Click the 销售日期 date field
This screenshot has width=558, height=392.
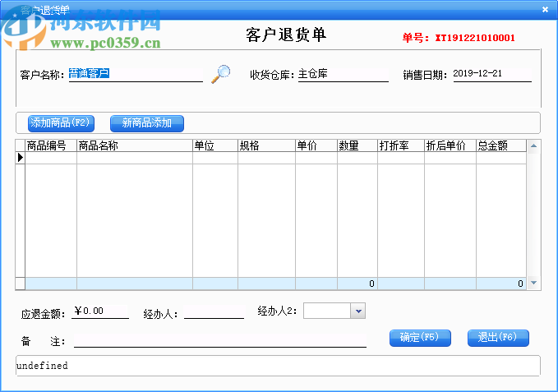492,74
